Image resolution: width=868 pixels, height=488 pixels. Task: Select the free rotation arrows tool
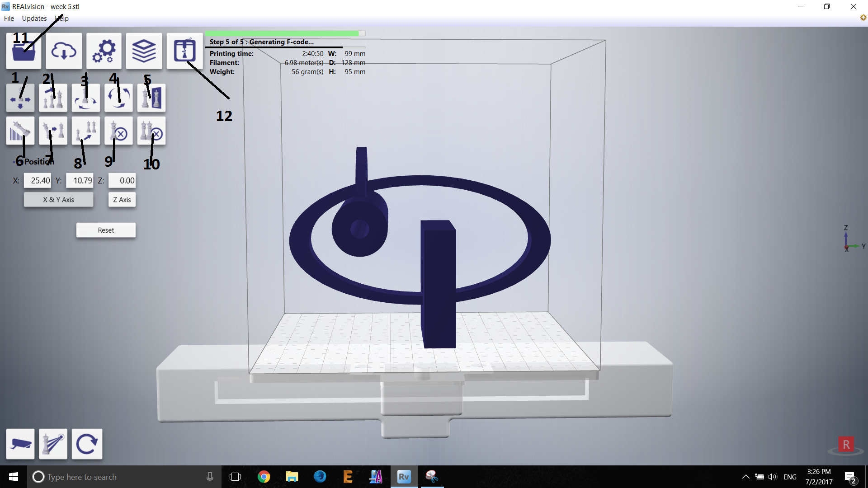(118, 98)
